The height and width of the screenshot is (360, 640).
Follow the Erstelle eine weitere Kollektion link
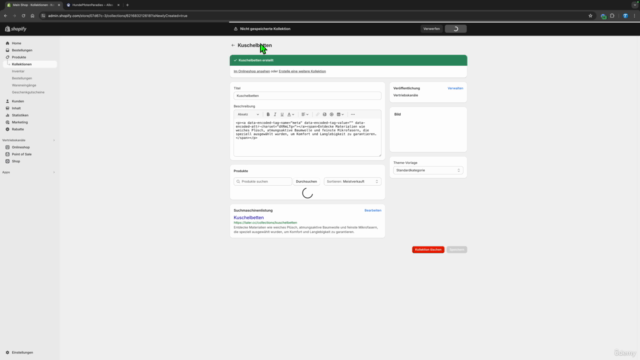click(302, 71)
